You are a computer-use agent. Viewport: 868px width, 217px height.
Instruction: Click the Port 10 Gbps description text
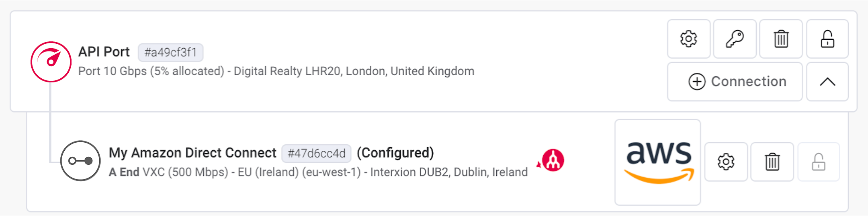click(276, 71)
